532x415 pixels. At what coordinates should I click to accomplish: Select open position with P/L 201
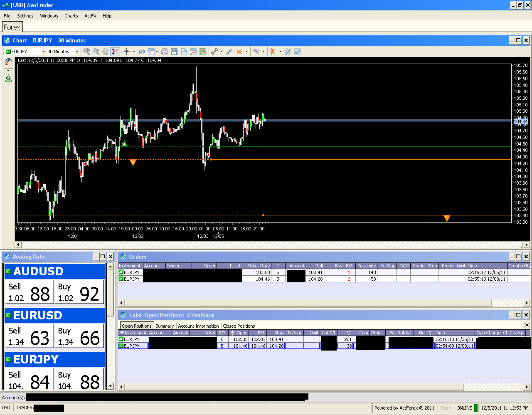[324, 339]
